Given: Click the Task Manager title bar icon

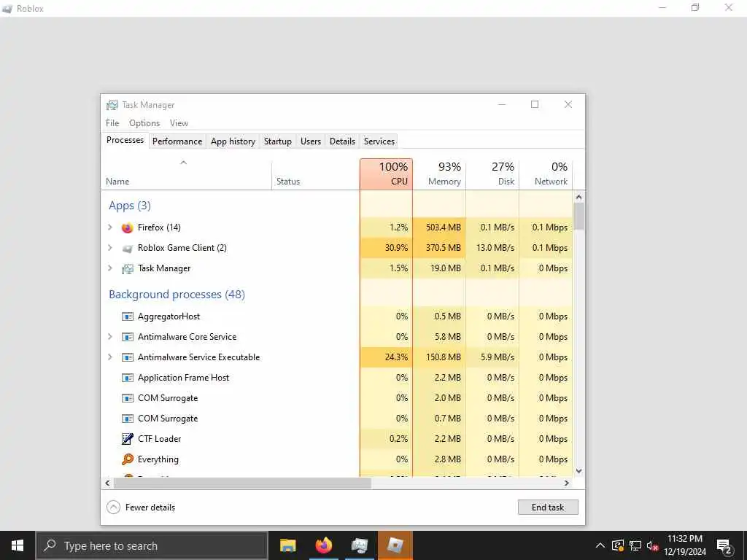Looking at the screenshot, I should [112, 105].
